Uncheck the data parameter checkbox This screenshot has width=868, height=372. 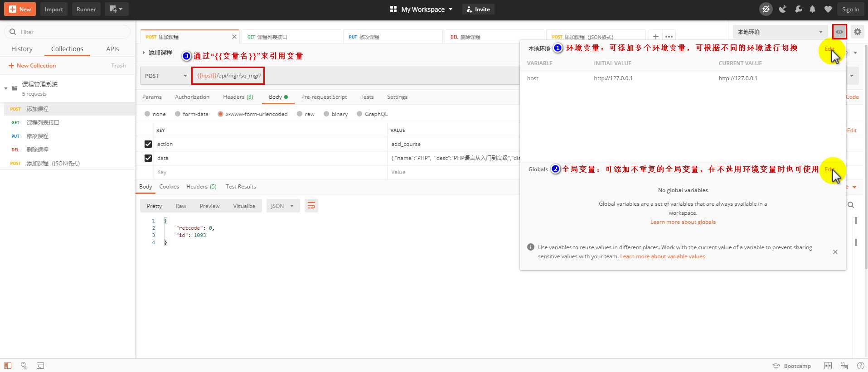pos(148,158)
